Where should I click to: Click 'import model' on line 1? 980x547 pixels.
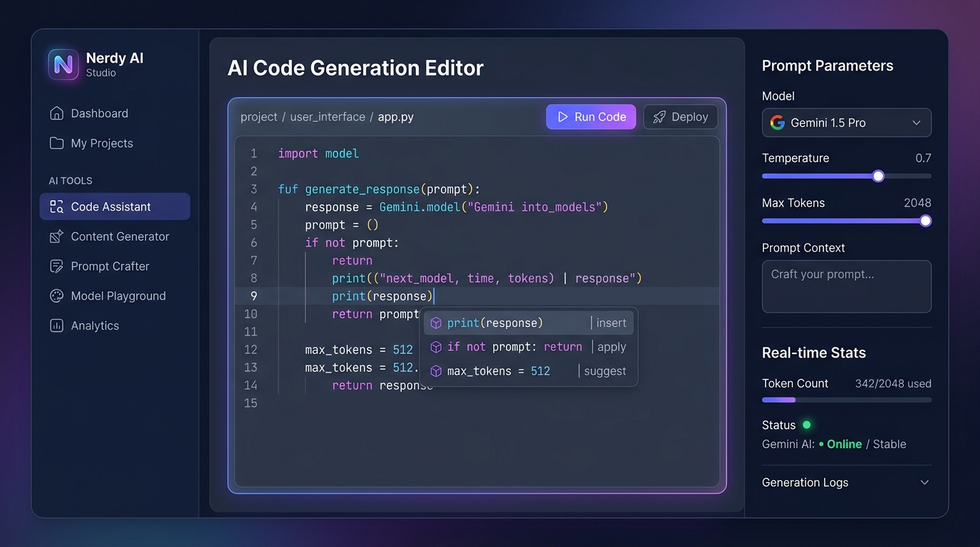click(318, 154)
